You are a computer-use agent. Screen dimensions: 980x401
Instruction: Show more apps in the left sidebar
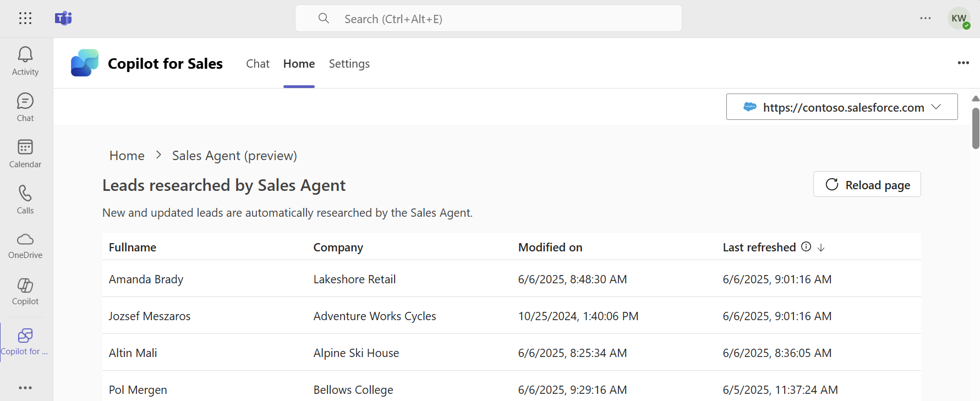[x=25, y=388]
